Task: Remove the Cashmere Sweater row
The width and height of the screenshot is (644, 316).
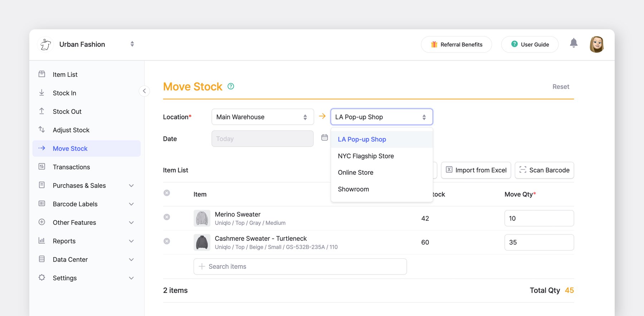Action: coord(167,241)
